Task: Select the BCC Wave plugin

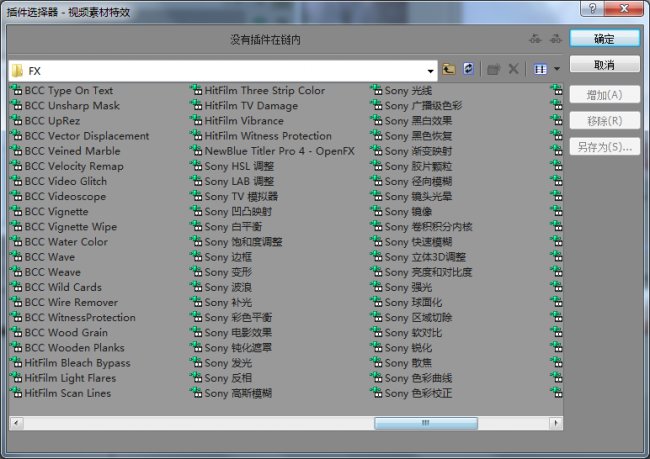Action: pos(43,257)
